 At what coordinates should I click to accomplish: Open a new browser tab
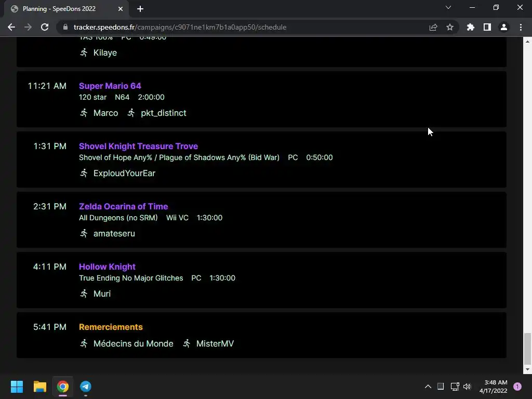(140, 9)
